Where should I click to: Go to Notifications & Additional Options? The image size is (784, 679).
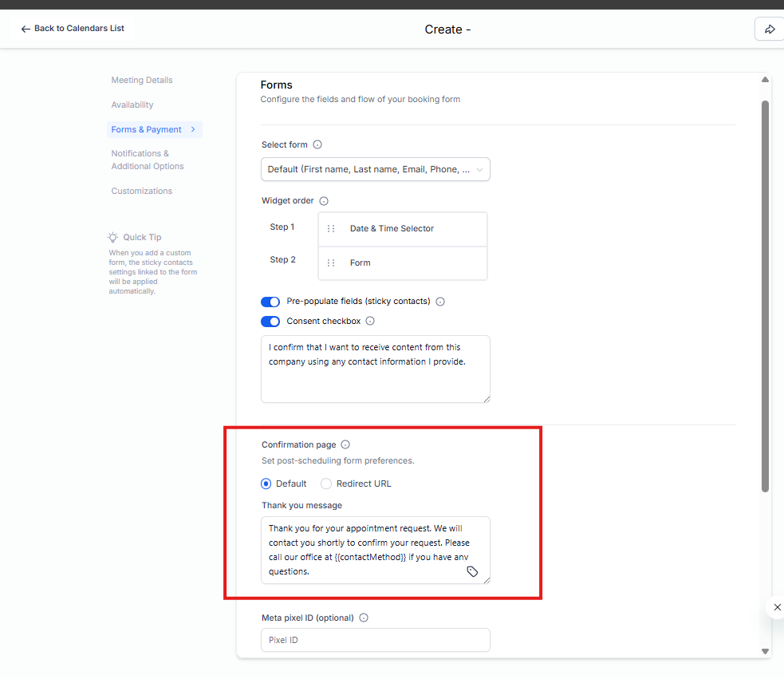point(148,160)
